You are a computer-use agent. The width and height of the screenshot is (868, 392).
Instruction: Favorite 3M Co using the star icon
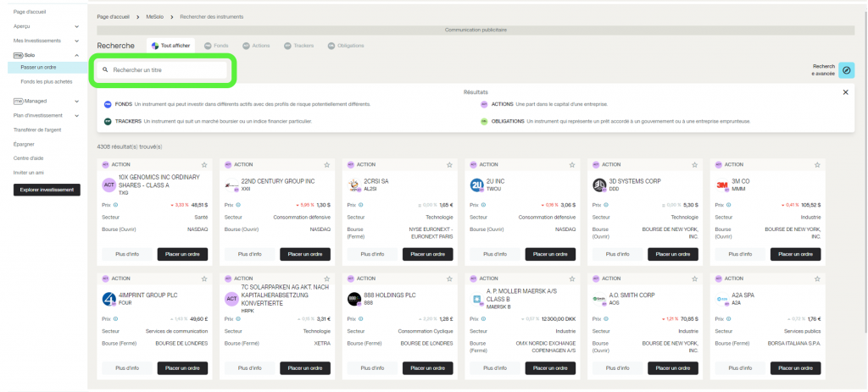click(817, 165)
